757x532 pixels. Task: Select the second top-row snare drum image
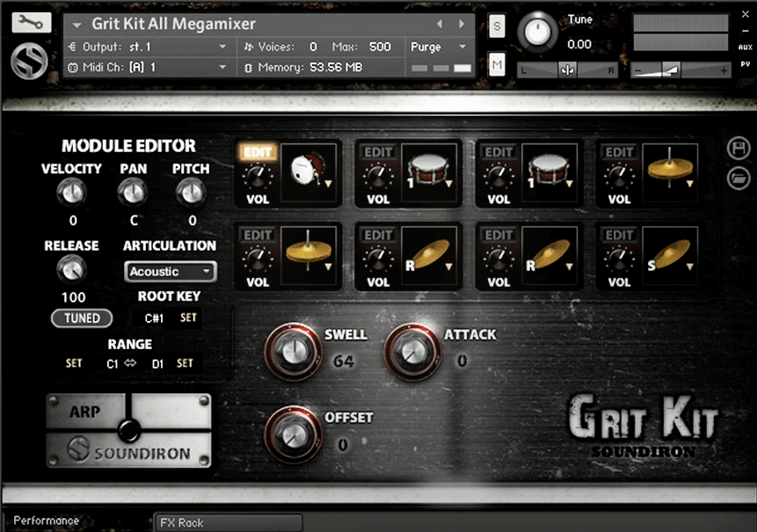[429, 172]
